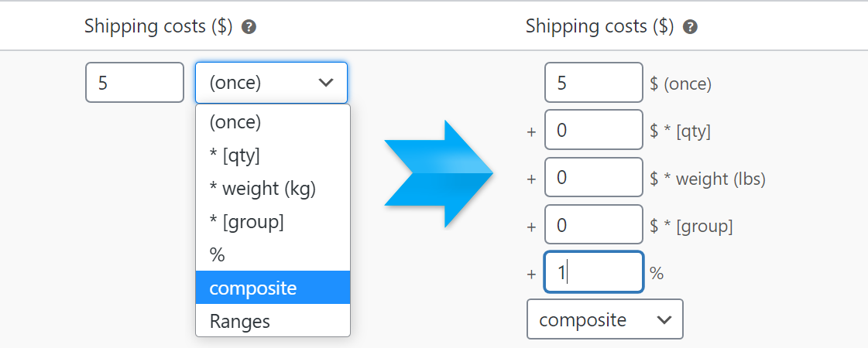This screenshot has width=868, height=348.
Task: Open the (once) cost type dropdown
Action: click(271, 83)
